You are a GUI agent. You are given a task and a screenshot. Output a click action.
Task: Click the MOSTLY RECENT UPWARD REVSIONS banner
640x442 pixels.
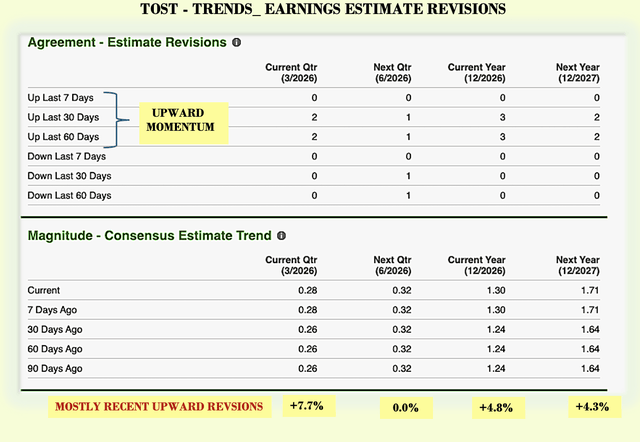[x=160, y=407]
